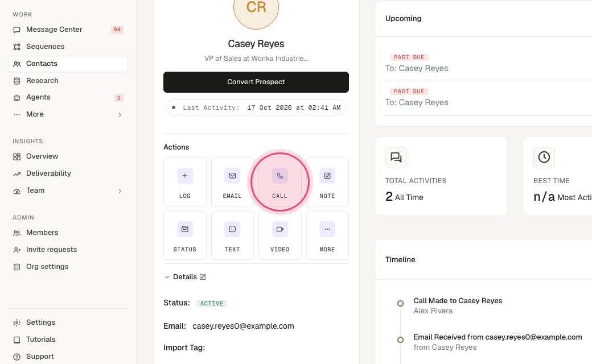This screenshot has height=364, width=592.
Task: Select Contacts in sidebar
Action: [68, 64]
